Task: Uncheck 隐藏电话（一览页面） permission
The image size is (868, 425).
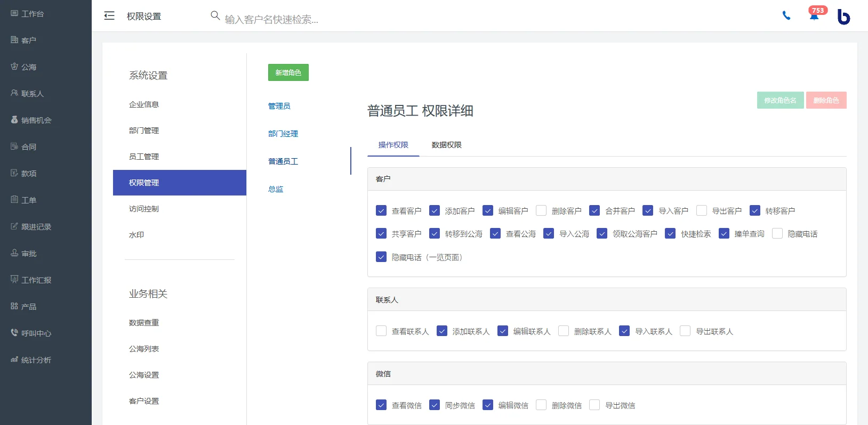Action: [x=381, y=257]
